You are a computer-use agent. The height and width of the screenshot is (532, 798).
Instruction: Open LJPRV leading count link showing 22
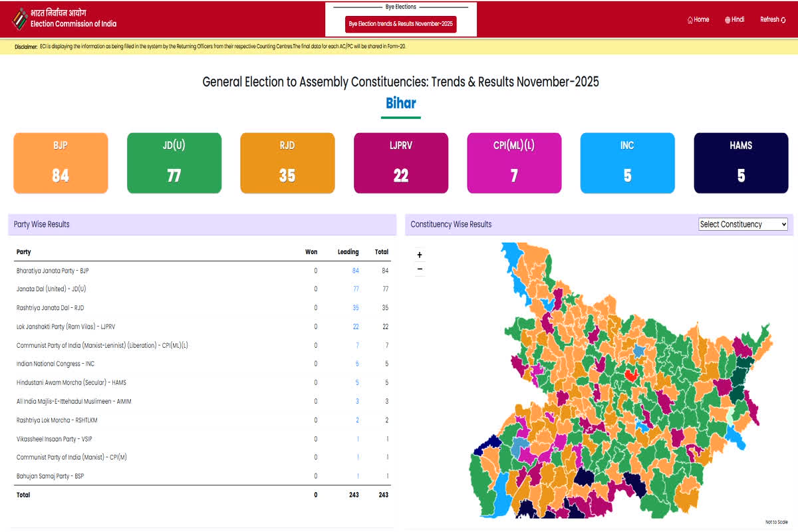[x=356, y=327]
